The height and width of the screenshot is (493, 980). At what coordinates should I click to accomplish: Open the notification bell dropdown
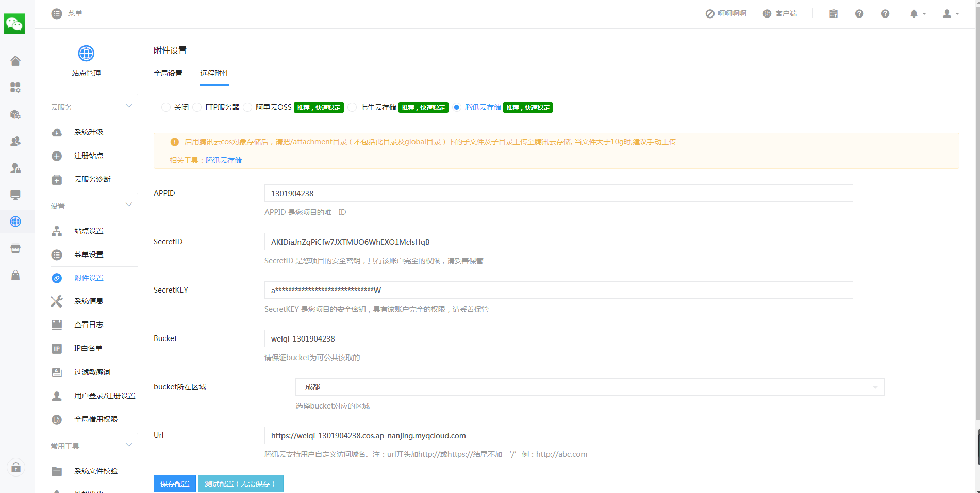(918, 14)
